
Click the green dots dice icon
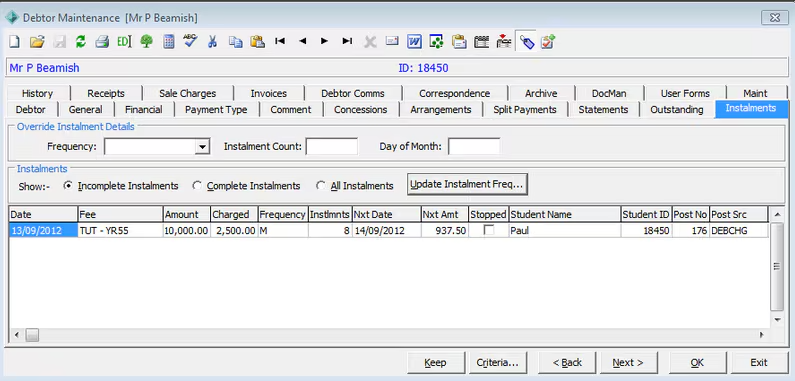436,42
